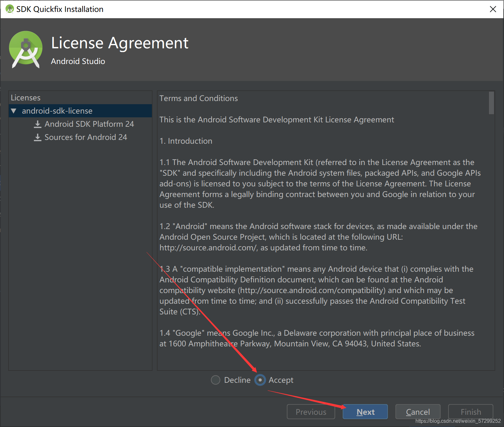This screenshot has height=427, width=504.
Task: Click the 'use of the SDK.' line
Action: pyautogui.click(x=187, y=205)
